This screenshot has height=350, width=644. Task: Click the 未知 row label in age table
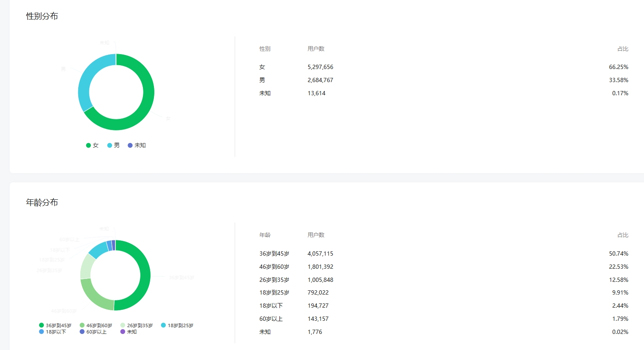[x=265, y=332]
